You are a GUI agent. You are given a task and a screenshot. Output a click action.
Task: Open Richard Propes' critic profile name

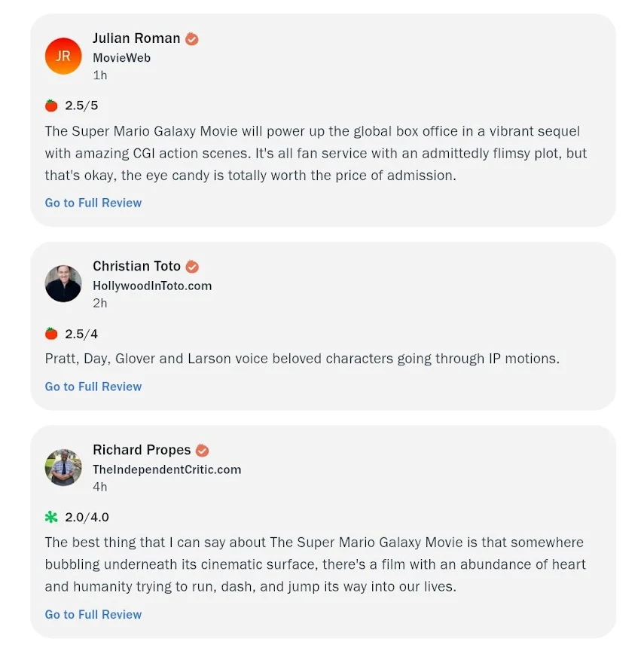pos(142,450)
